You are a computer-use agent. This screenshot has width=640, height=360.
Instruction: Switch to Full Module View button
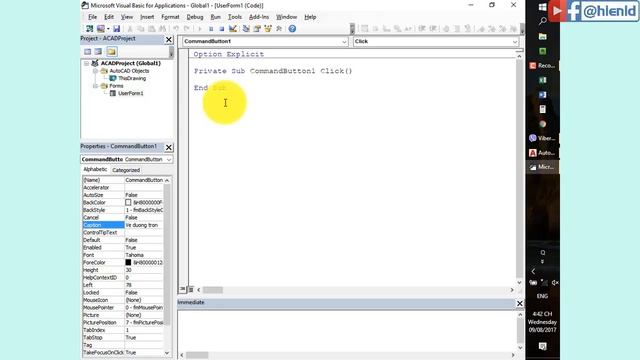point(191,289)
